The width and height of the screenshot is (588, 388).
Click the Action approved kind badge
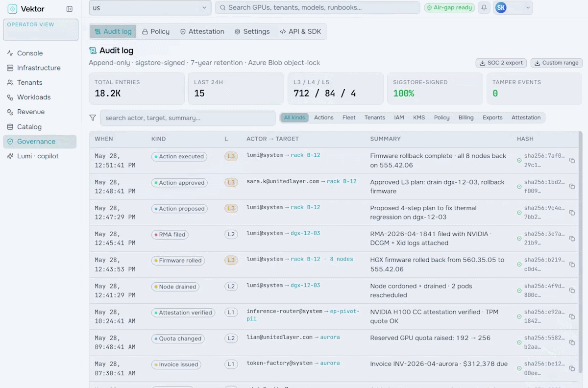pos(179,183)
